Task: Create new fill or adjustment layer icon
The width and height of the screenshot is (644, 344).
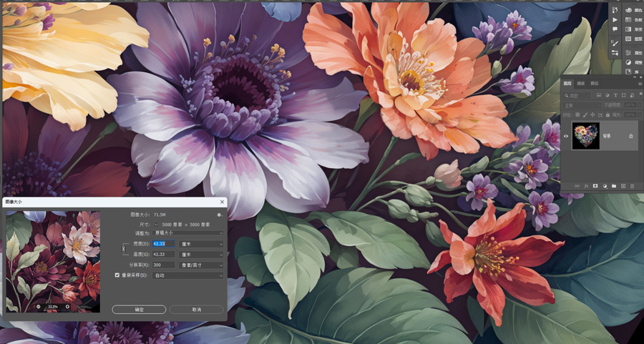Action: [x=605, y=186]
